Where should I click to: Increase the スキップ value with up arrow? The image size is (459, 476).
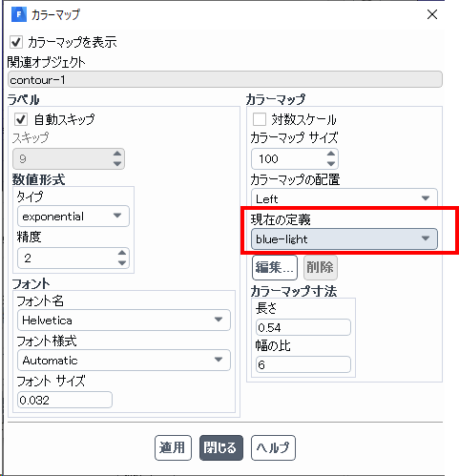(117, 154)
